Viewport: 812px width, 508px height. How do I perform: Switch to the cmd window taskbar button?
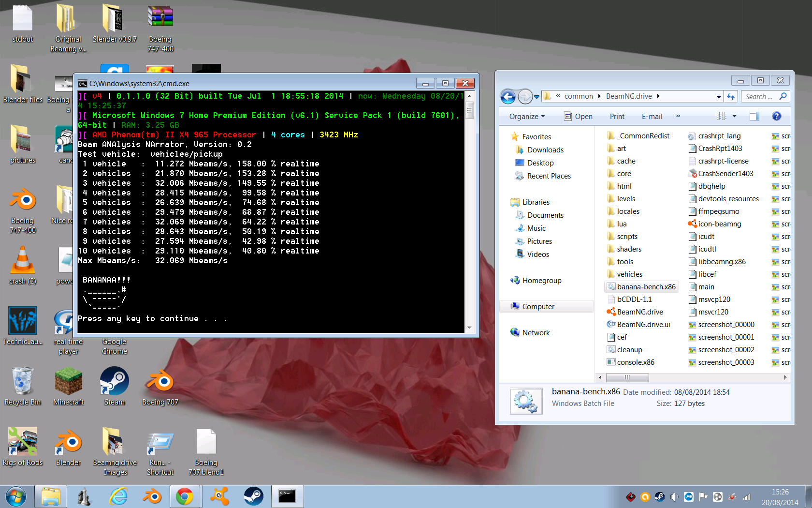coord(287,496)
